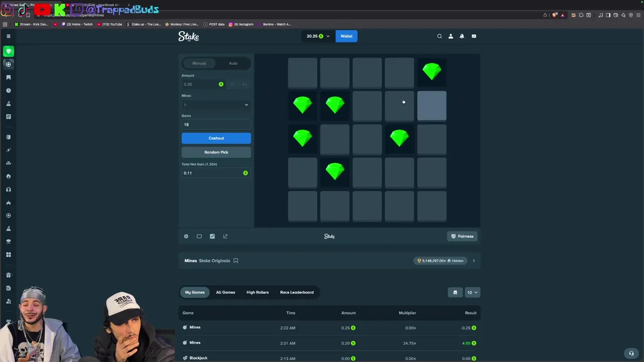This screenshot has height=362, width=644.
Task: Open the clock recent icon in sidebar
Action: (8, 90)
